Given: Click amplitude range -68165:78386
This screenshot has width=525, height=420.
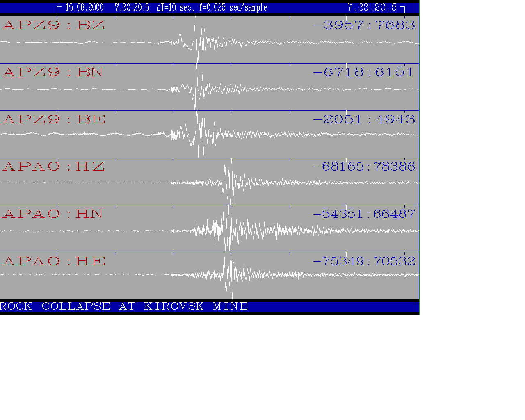Looking at the screenshot, I should (364, 167).
